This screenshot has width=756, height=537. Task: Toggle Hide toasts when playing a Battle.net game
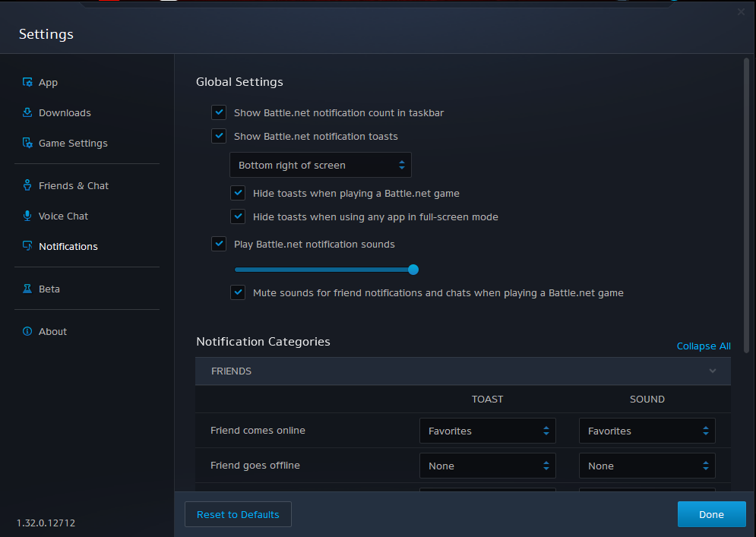238,193
